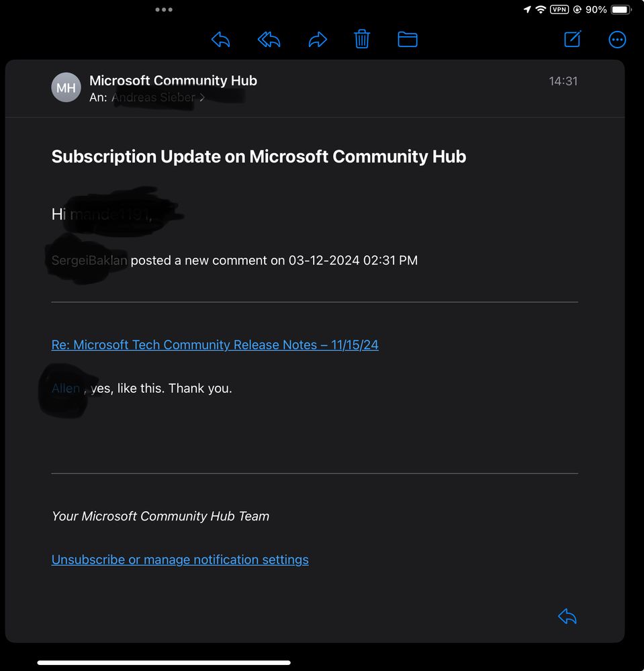Move the message using the folder icon

point(408,40)
